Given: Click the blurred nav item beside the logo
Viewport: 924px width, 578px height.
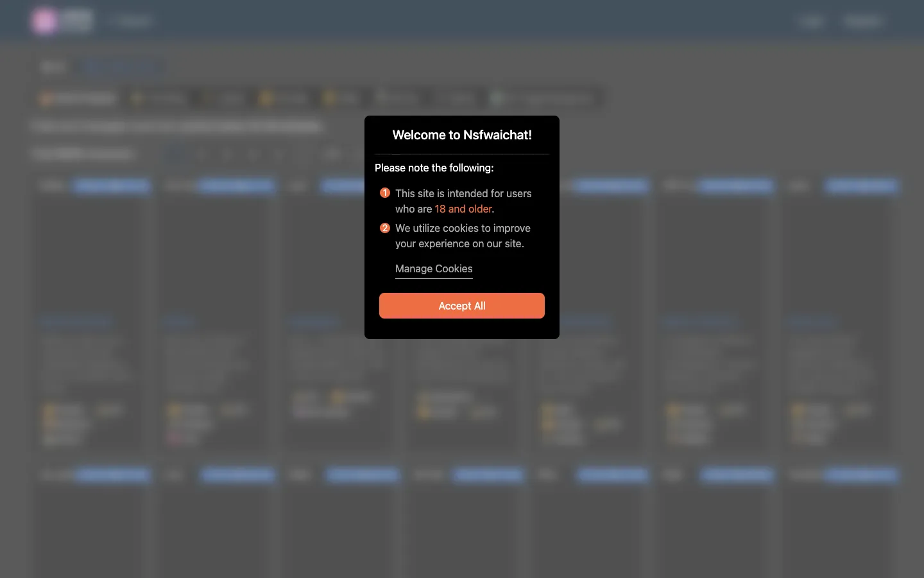Looking at the screenshot, I should coord(132,21).
